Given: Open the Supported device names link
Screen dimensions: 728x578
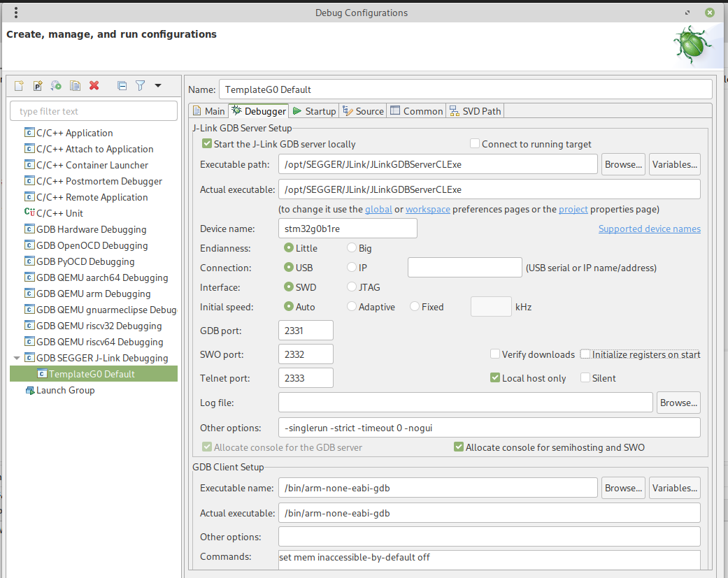Looking at the screenshot, I should coord(649,229).
